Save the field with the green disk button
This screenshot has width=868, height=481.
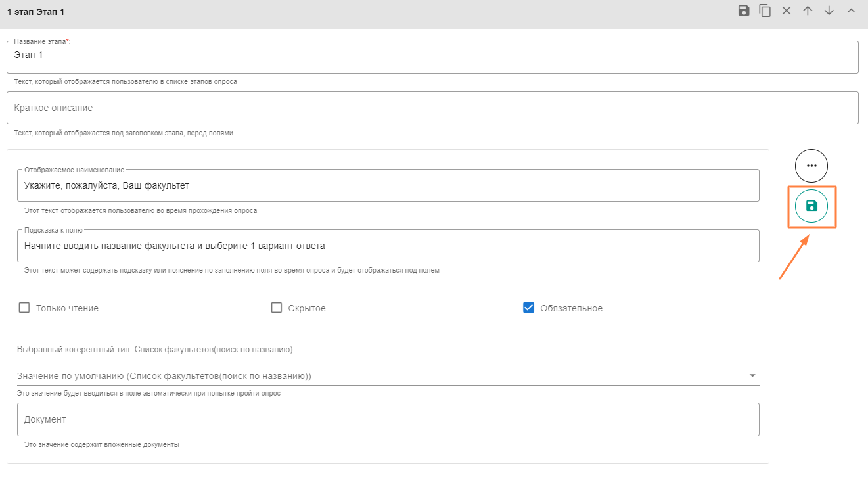tap(811, 206)
